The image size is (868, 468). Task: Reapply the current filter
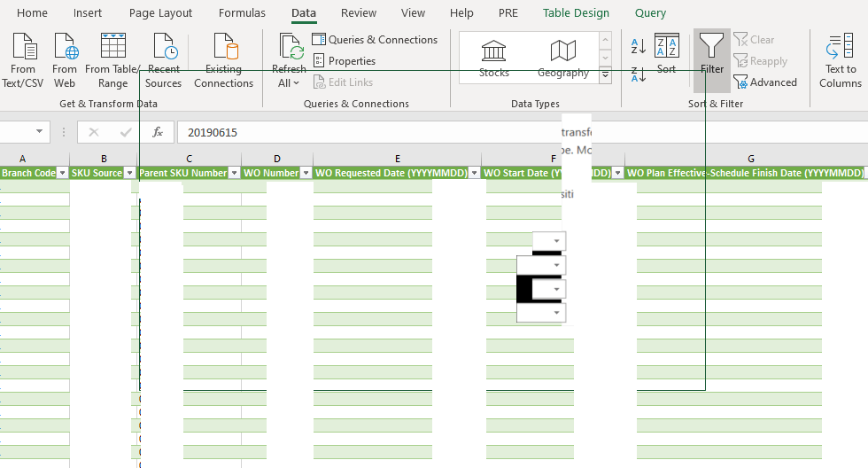point(761,61)
